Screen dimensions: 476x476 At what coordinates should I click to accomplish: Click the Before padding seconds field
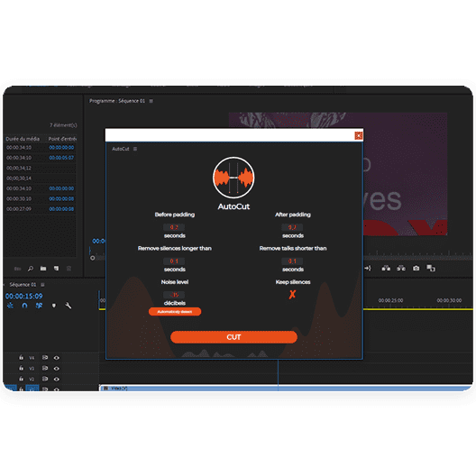[x=174, y=227]
